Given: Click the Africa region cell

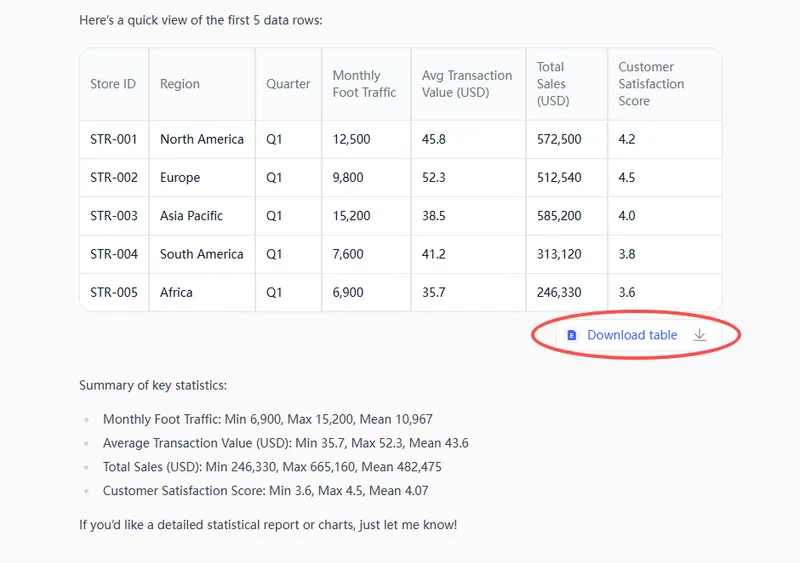Looking at the screenshot, I should (177, 292).
